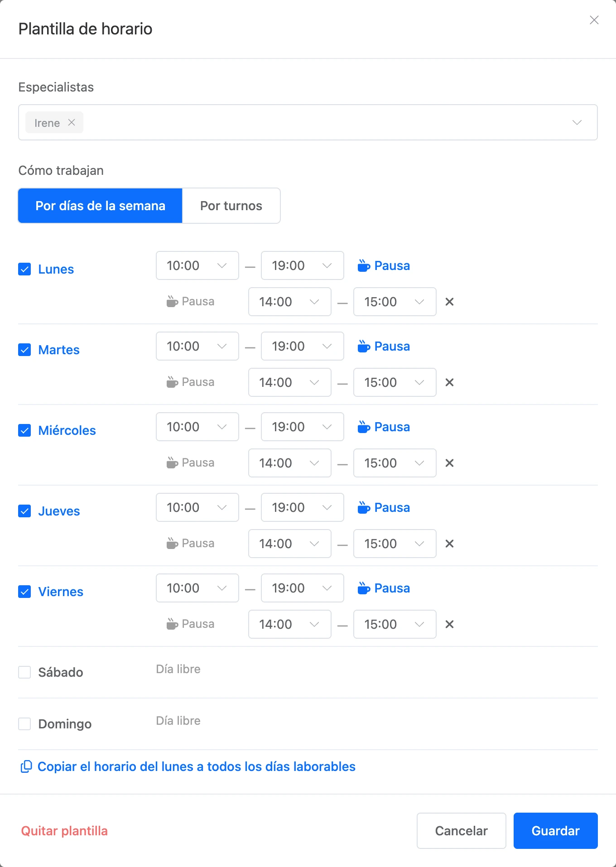Click the Guardar button

click(x=556, y=831)
